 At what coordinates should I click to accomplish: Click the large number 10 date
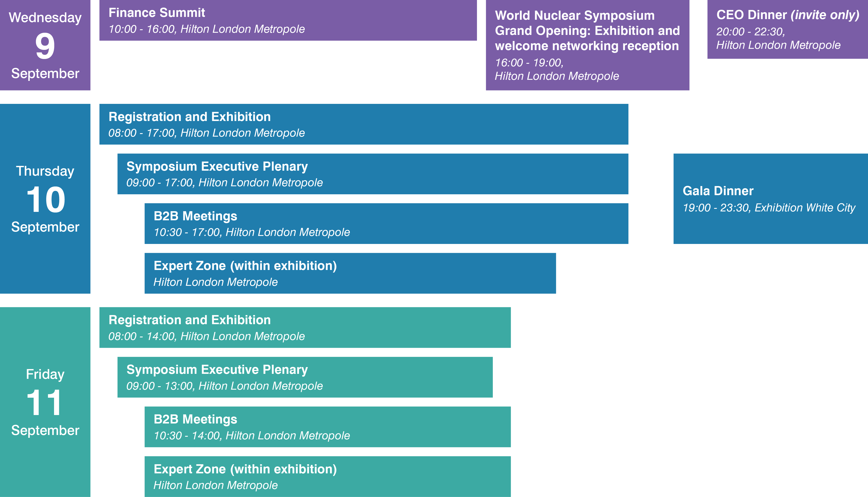coord(46,200)
